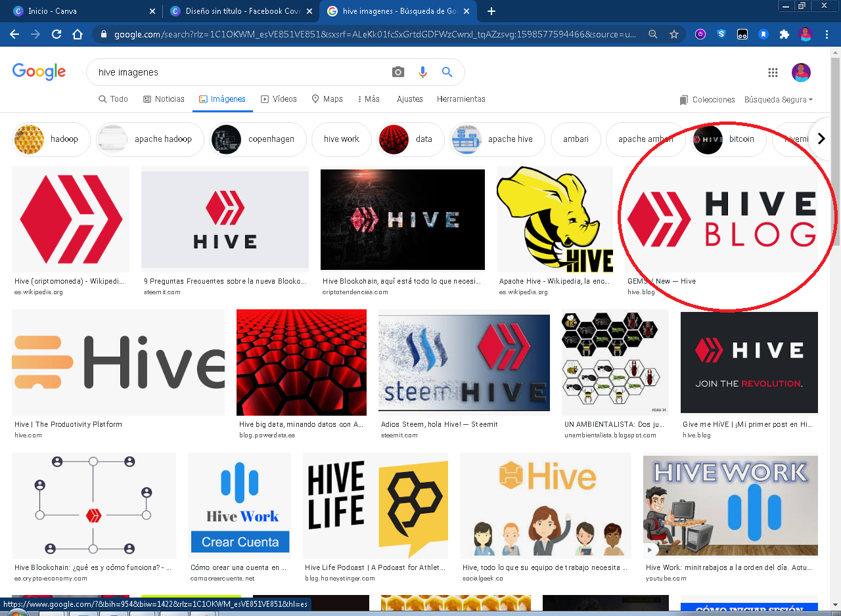Viewport: 841px width, 616px height.
Task: Bookmark this page with the star icon
Action: [673, 34]
